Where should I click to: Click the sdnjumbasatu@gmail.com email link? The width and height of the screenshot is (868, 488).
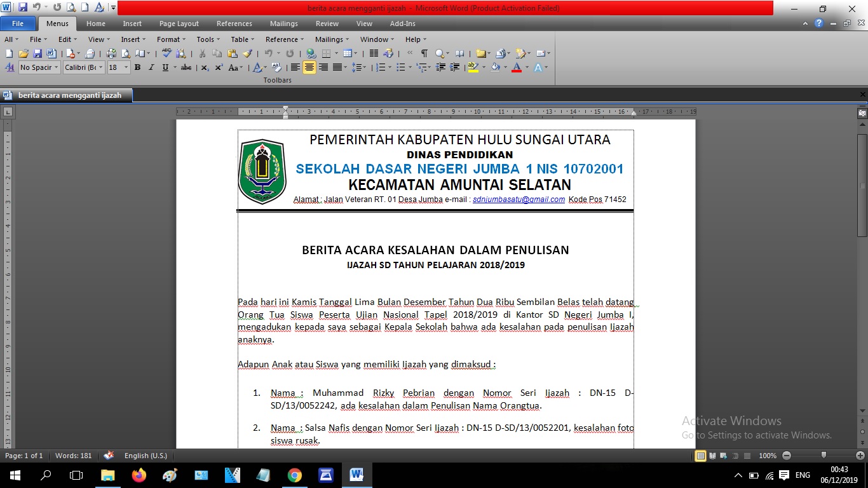pos(519,199)
